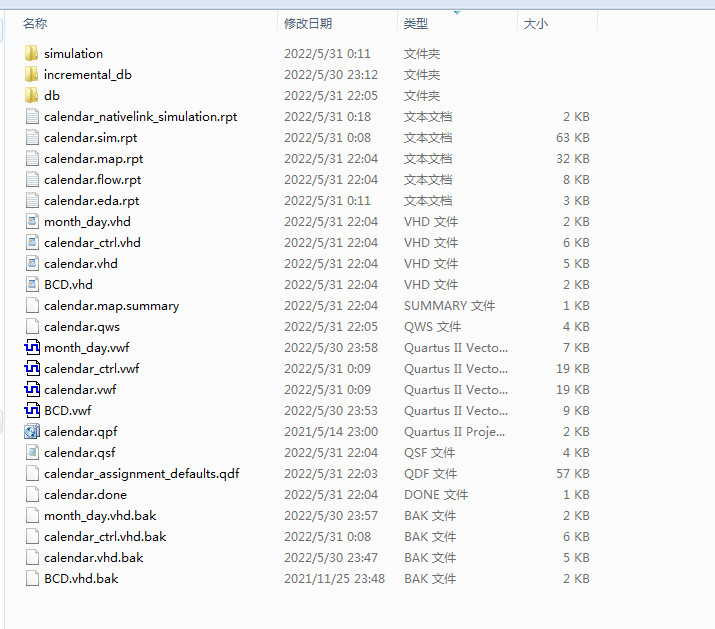
Task: Click the month_day.vwf waveform icon
Action: point(32,348)
